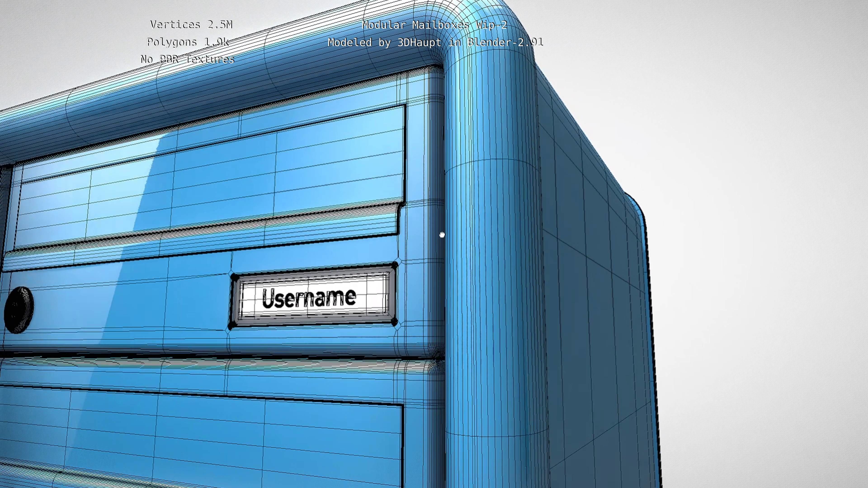The height and width of the screenshot is (488, 868).
Task: Select the "Polygons 1.9k" overlay text
Action: 188,42
